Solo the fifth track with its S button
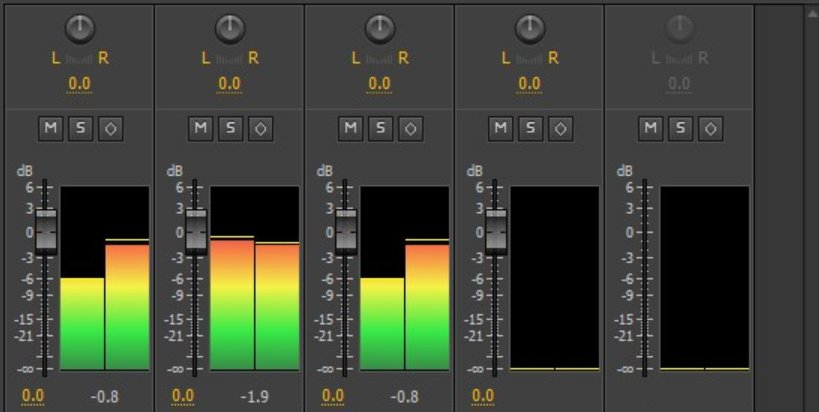Image resolution: width=819 pixels, height=412 pixels. click(x=680, y=128)
